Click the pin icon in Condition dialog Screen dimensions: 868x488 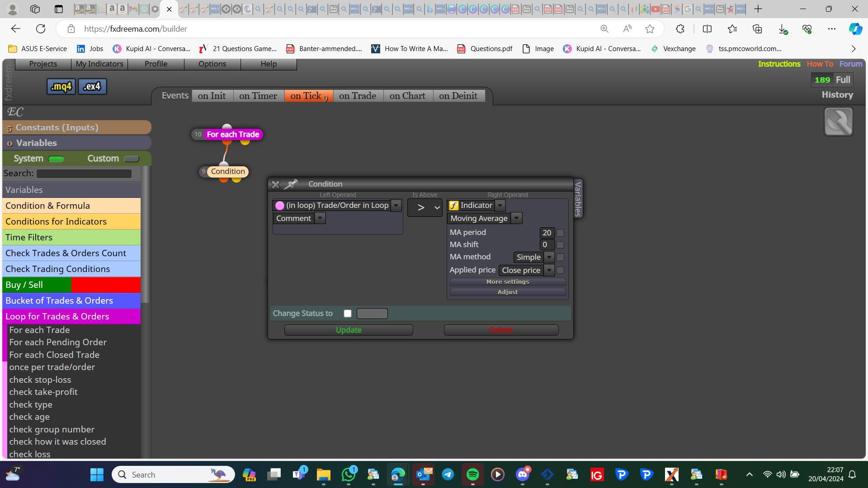click(x=291, y=184)
